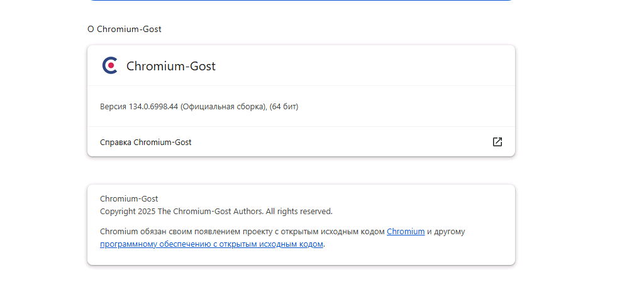Click the Chromium-Gost name above the copyright line

pyautogui.click(x=129, y=198)
